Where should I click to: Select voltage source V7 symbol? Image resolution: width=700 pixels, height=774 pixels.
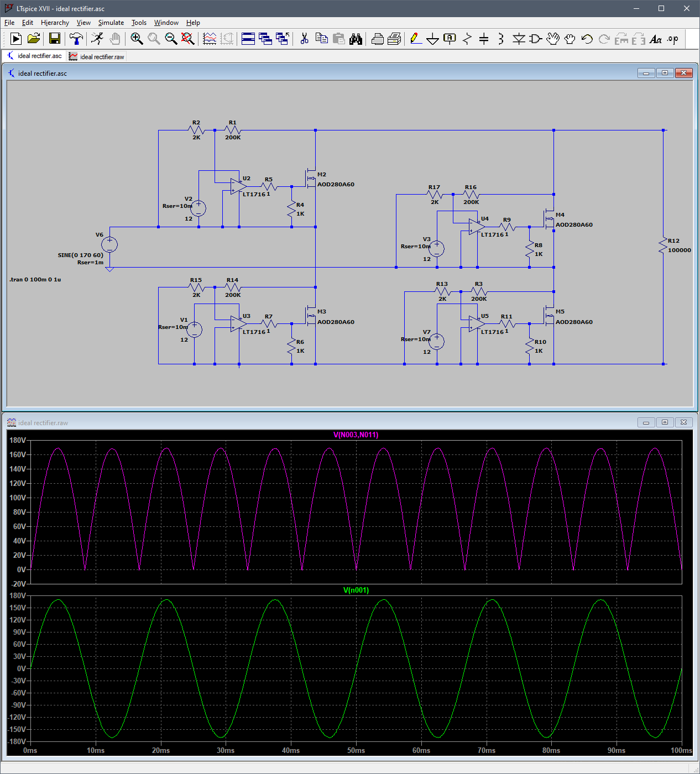437,341
